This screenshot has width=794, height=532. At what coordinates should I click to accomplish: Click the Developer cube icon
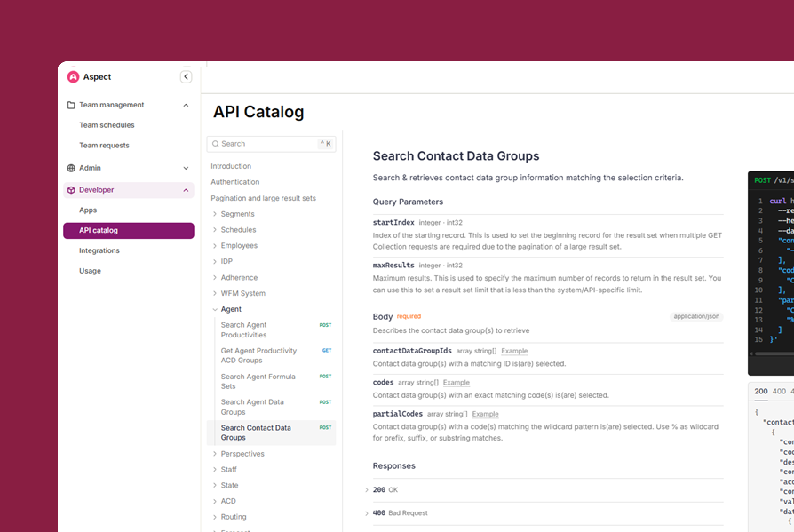(x=71, y=190)
